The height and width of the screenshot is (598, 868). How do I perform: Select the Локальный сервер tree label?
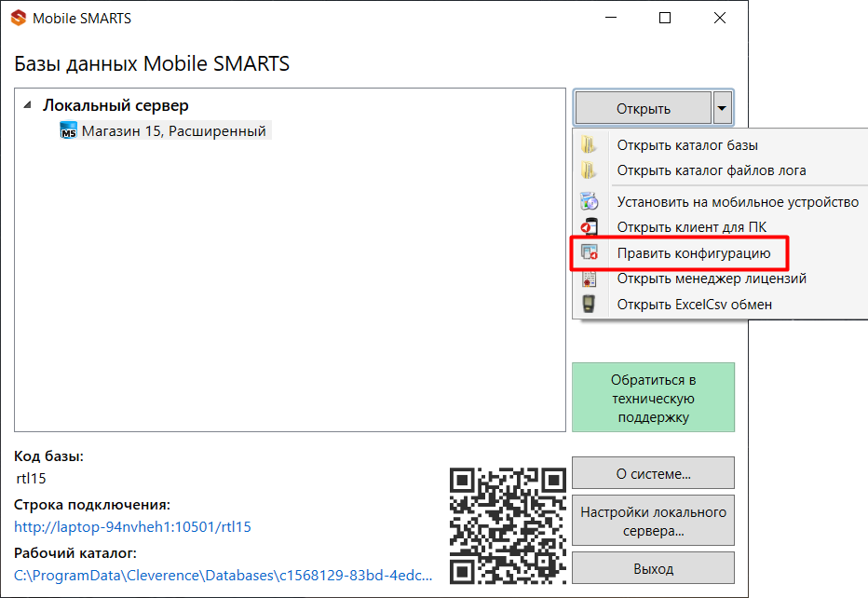click(115, 105)
